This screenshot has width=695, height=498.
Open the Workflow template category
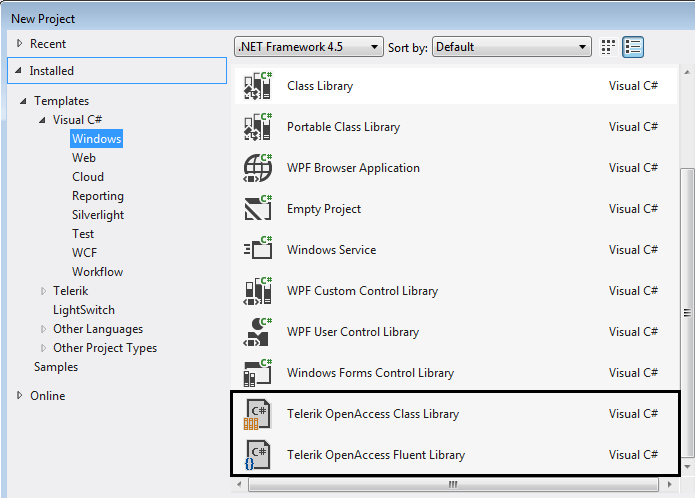pyautogui.click(x=98, y=272)
